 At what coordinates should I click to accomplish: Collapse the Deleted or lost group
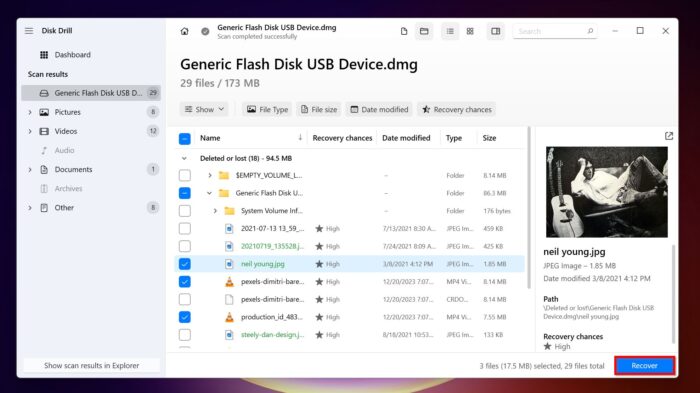point(184,158)
